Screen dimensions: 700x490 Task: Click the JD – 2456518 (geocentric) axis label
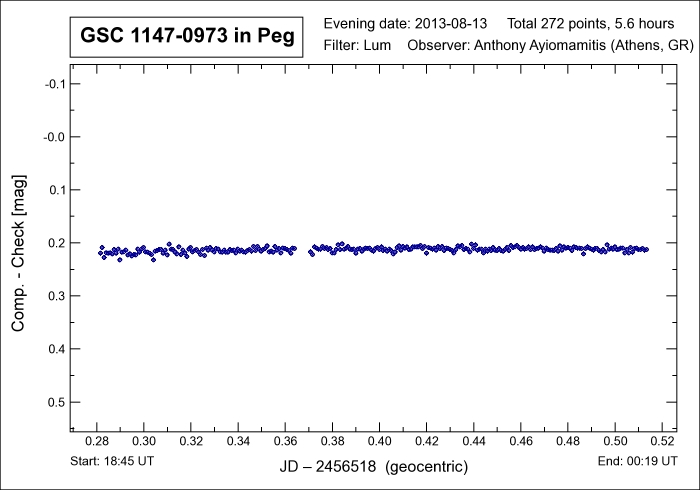tap(374, 467)
